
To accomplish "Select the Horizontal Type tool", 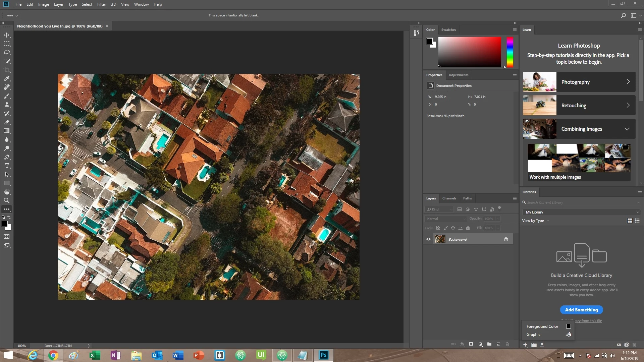I will pyautogui.click(x=7, y=166).
